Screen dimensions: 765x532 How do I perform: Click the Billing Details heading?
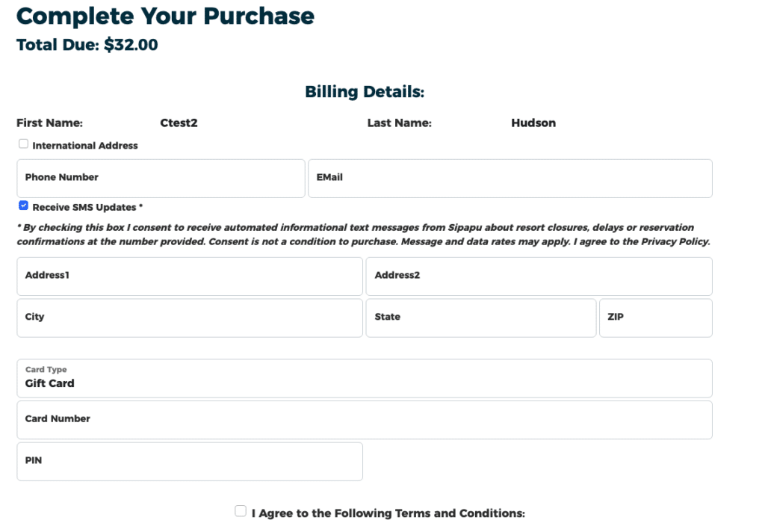click(x=365, y=92)
